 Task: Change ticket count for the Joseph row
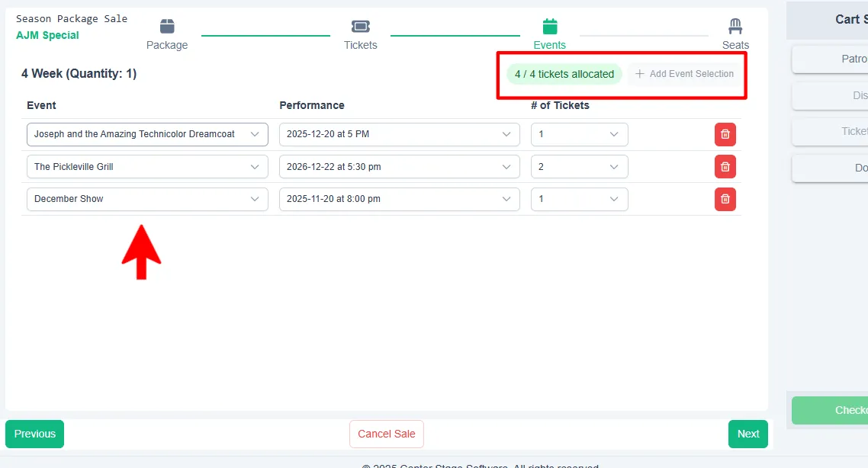(579, 134)
